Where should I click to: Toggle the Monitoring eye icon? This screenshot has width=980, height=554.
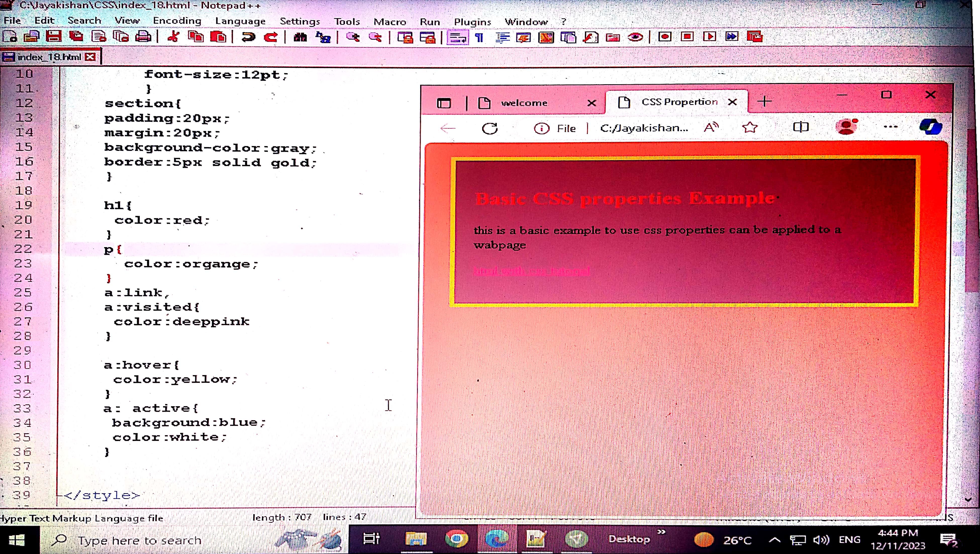[635, 37]
